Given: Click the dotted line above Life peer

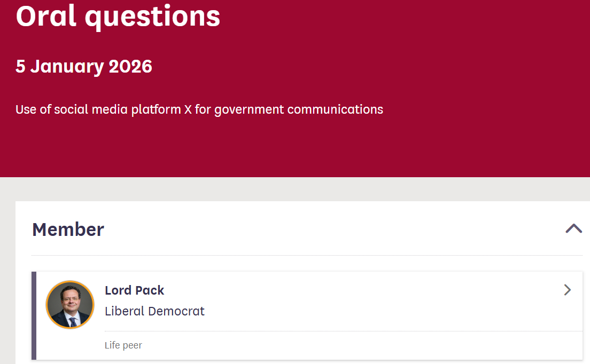Looking at the screenshot, I should coord(342,331).
